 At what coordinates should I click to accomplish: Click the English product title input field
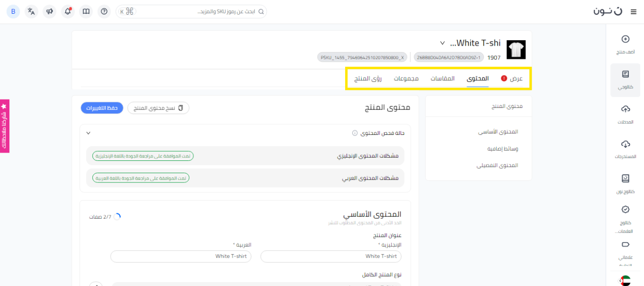[x=331, y=256]
